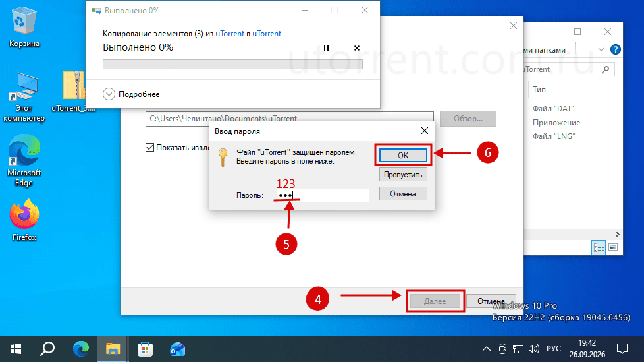Select the uTorrent zip archive on desktop

tap(74, 91)
